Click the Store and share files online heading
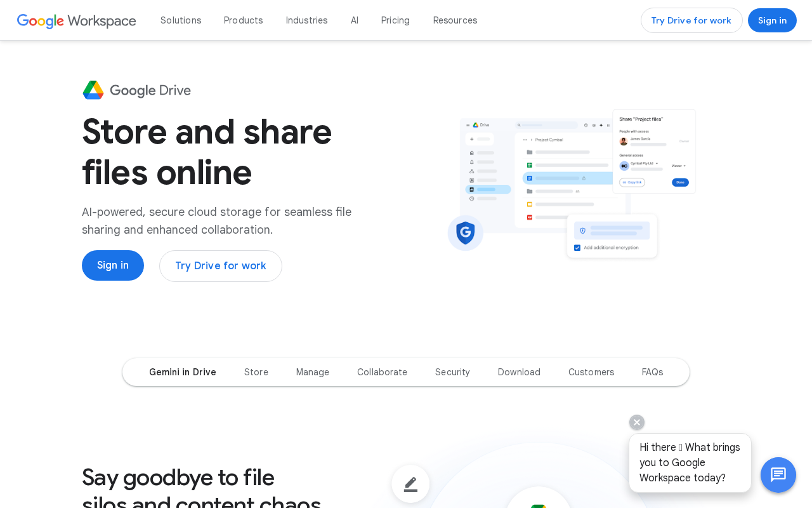The width and height of the screenshot is (812, 508). click(x=207, y=152)
